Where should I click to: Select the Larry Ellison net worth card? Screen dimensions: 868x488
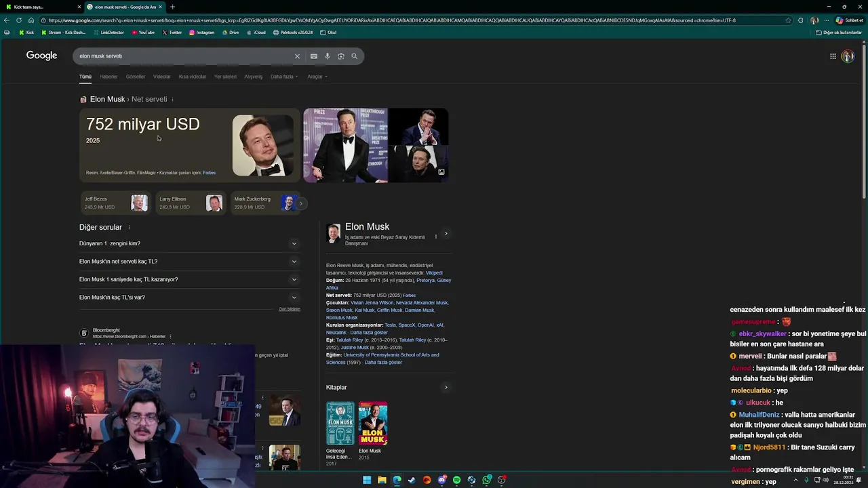pyautogui.click(x=190, y=203)
